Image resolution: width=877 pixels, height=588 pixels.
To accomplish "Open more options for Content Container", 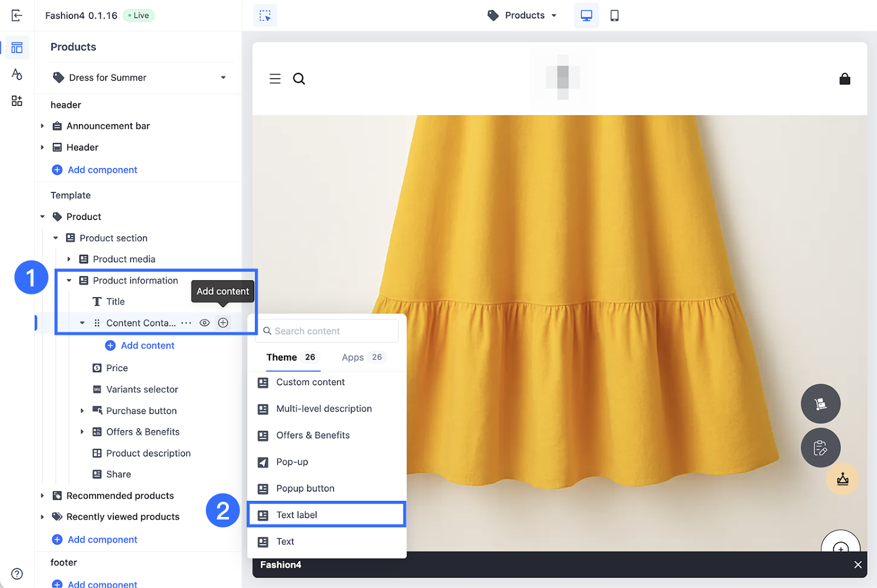I will click(186, 323).
